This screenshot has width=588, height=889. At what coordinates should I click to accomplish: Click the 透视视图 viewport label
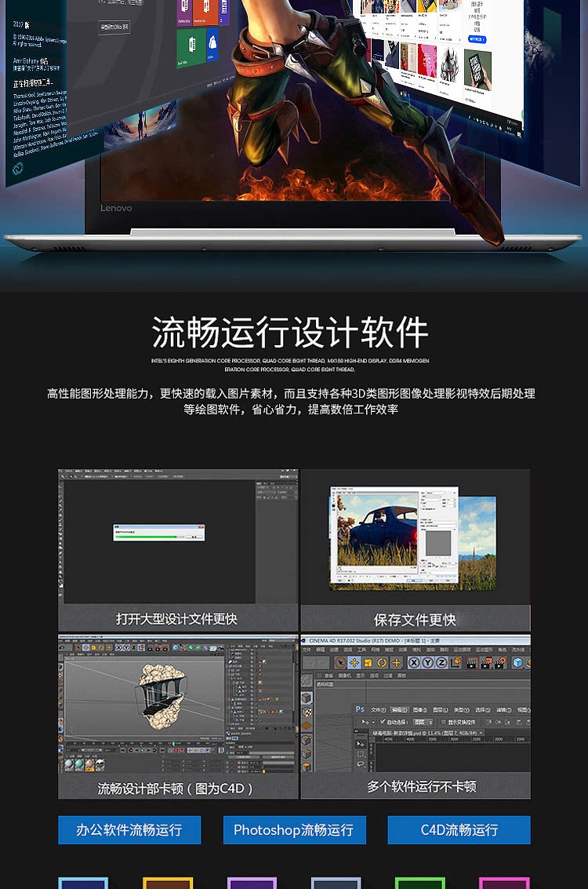325,684
